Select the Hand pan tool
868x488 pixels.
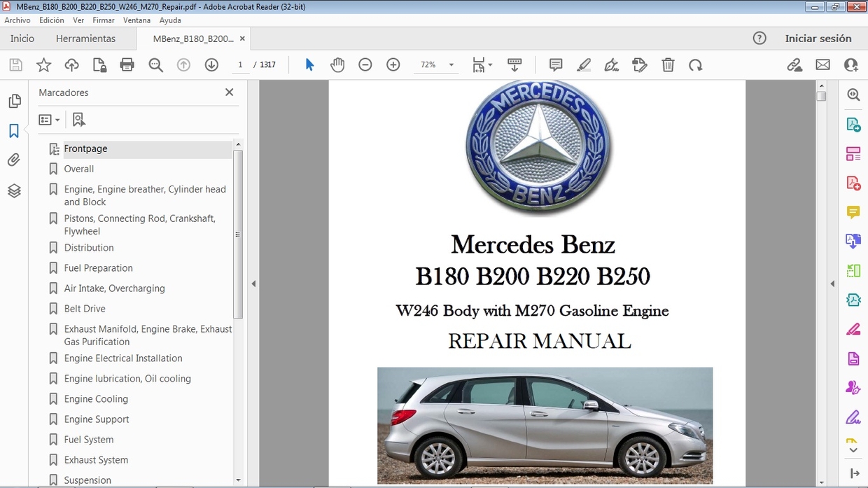coord(337,65)
